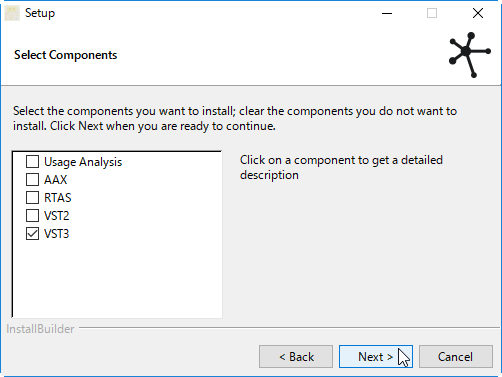
Task: Tick the RTAS component checkbox
Action: pos(32,198)
